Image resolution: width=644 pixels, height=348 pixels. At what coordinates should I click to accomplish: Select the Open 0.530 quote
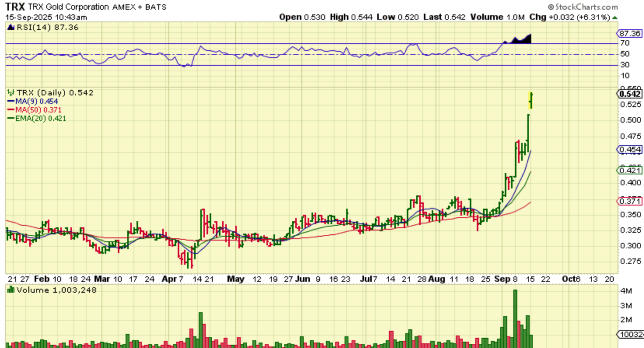tap(302, 17)
